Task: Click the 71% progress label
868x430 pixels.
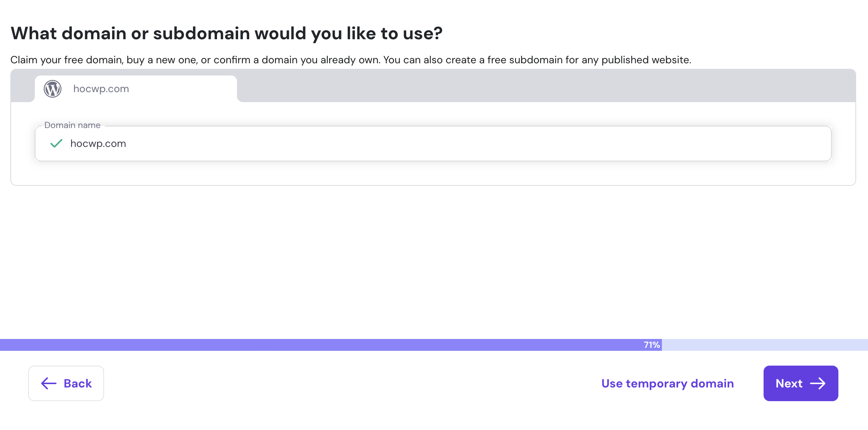Action: pyautogui.click(x=652, y=345)
